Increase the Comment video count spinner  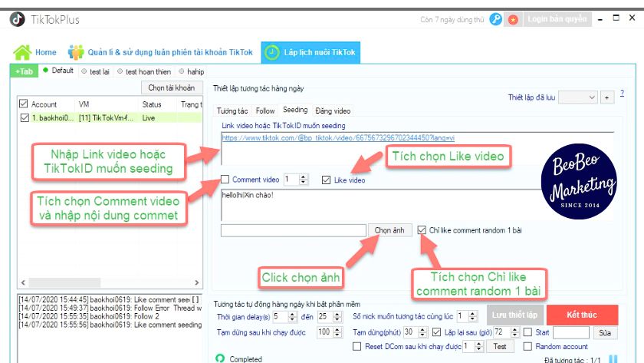(294, 177)
